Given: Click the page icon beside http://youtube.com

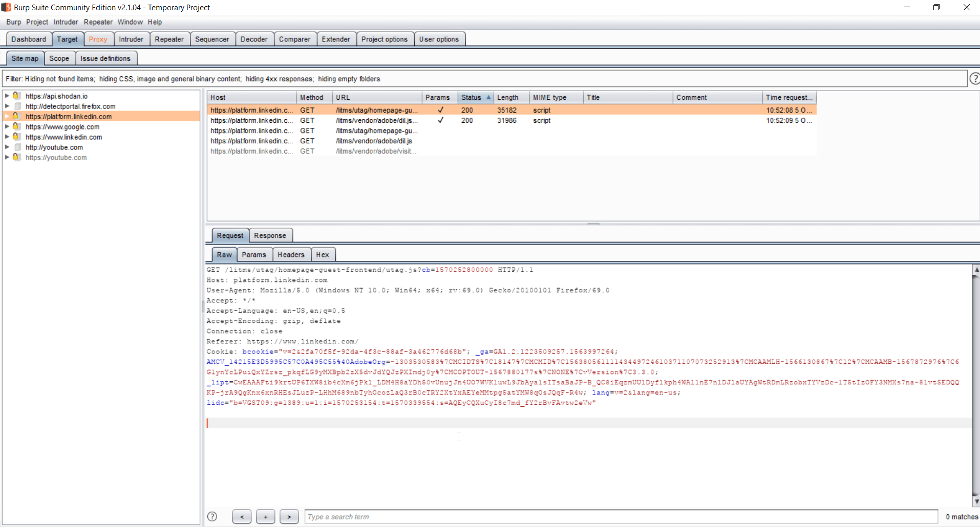Looking at the screenshot, I should point(17,147).
